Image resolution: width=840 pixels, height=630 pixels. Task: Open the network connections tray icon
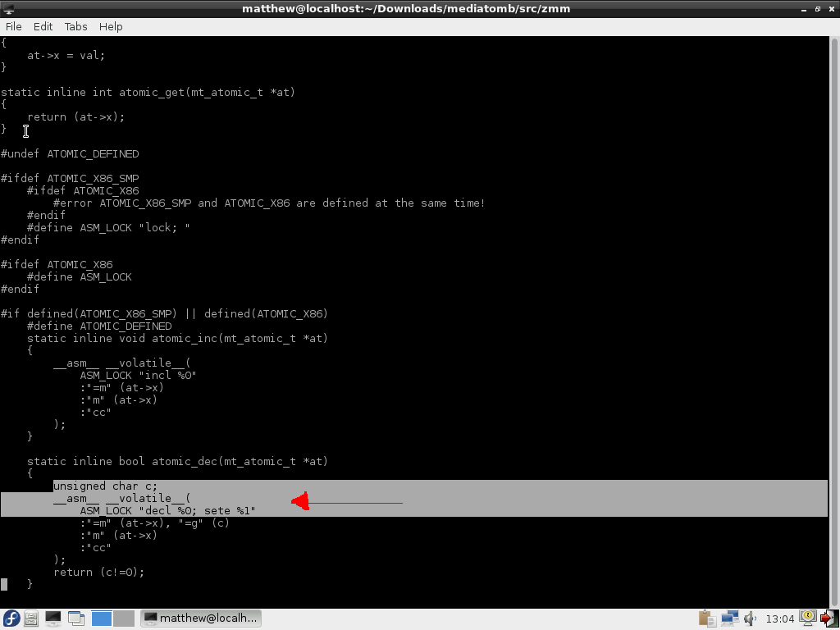tap(729, 619)
